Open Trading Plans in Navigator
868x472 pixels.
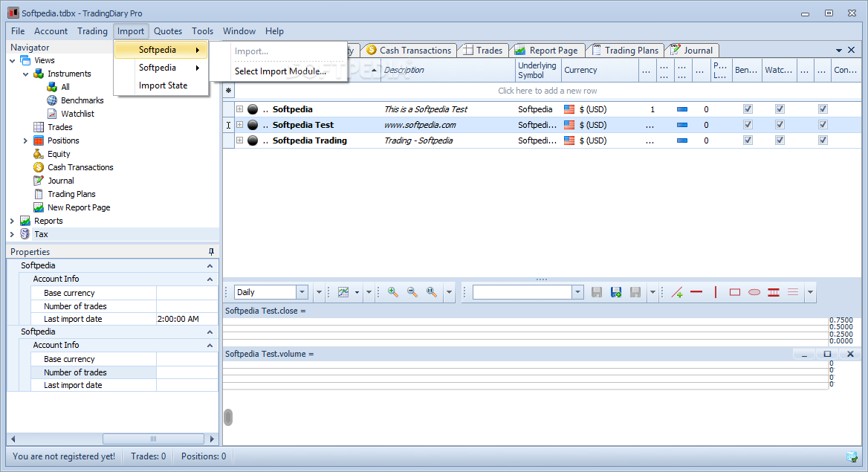(71, 194)
